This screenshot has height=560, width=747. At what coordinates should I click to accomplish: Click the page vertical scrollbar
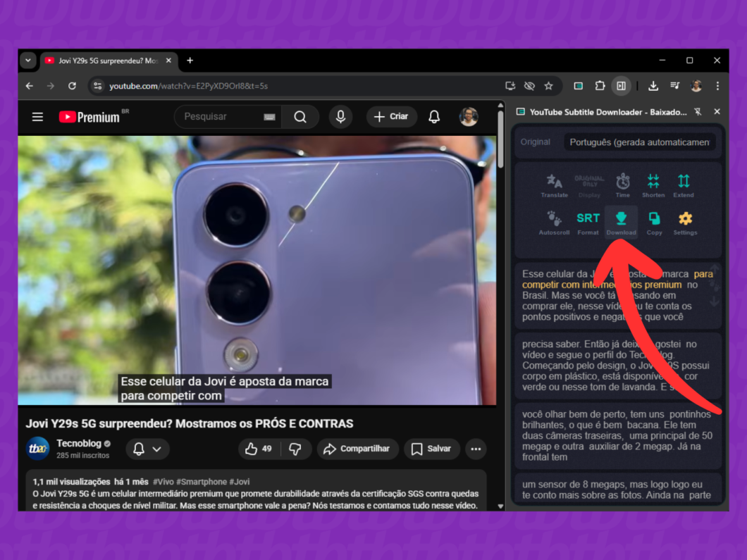500,141
